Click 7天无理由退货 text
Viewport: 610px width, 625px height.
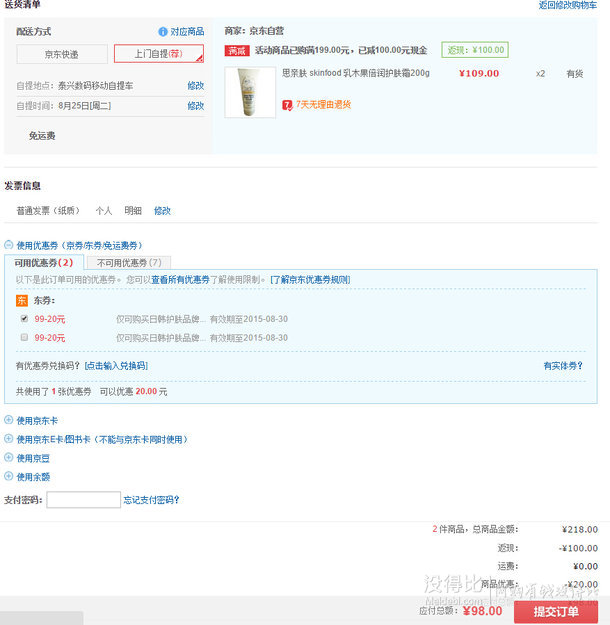pos(323,104)
